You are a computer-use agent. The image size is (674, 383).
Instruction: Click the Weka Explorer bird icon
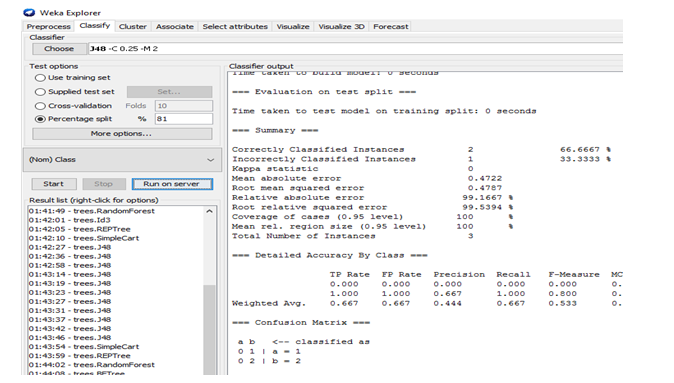pos(29,12)
